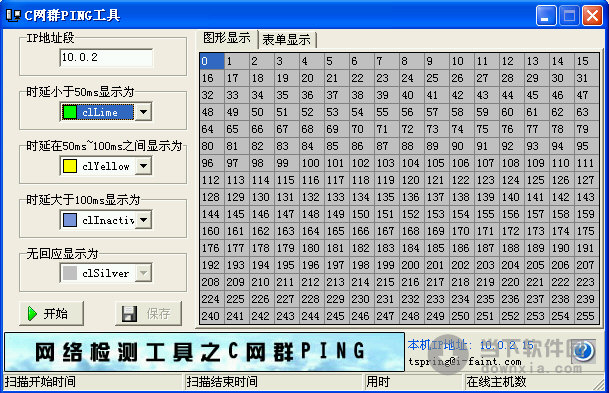Screen dimensions: 609x393
Task: Select host cell 119 in the grid
Action: point(386,180)
